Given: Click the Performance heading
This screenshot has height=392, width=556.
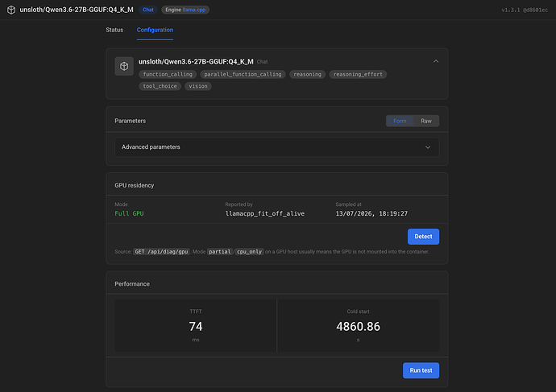Looking at the screenshot, I should tap(132, 284).
